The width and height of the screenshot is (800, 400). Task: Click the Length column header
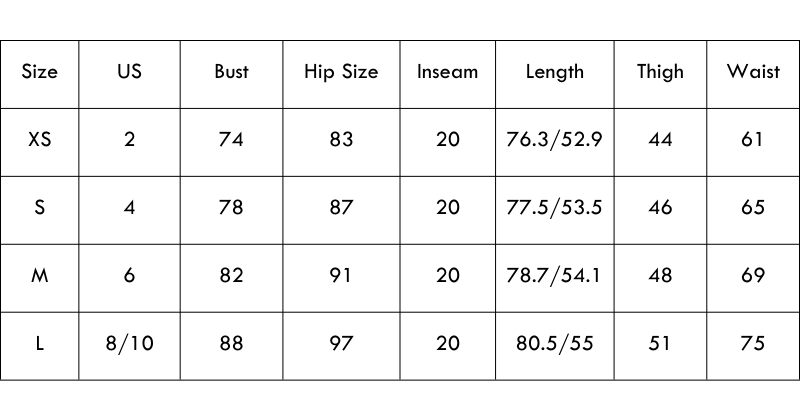pos(554,72)
